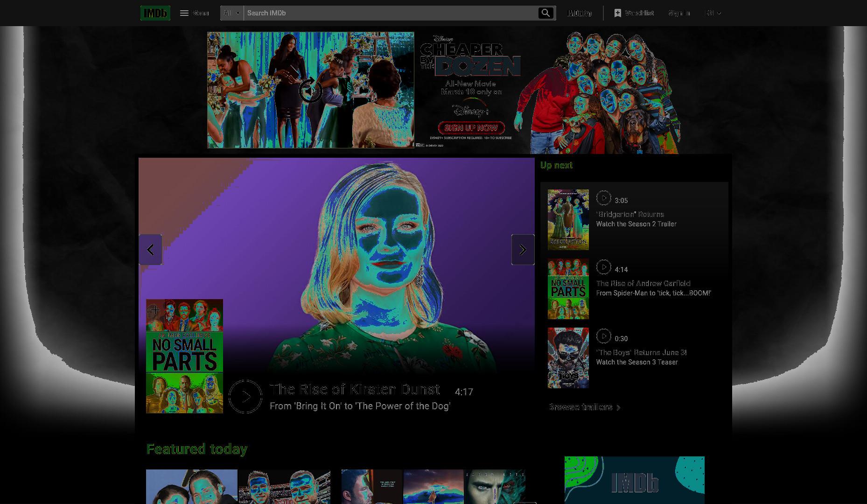The height and width of the screenshot is (504, 867).
Task: Expand the EN language dropdown
Action: (x=713, y=13)
